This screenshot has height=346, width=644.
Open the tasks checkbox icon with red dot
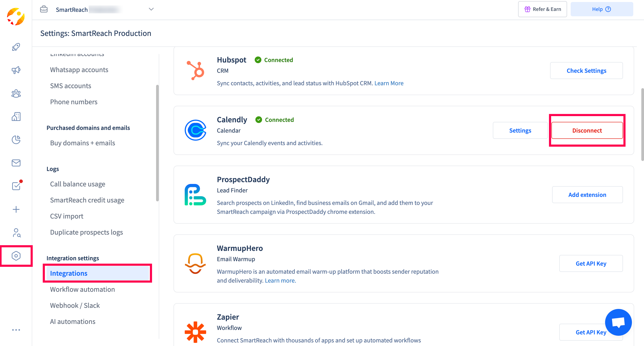pyautogui.click(x=16, y=186)
